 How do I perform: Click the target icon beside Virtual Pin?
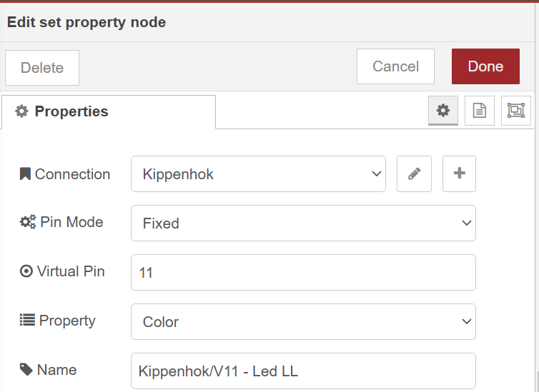(26, 271)
